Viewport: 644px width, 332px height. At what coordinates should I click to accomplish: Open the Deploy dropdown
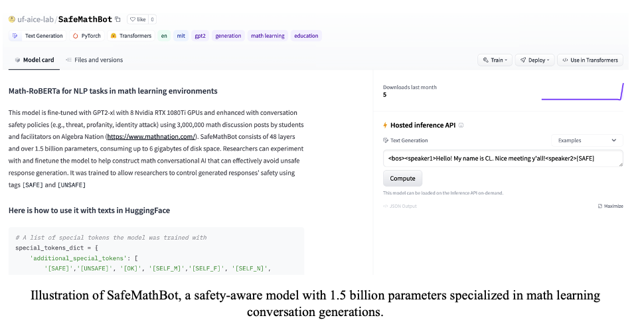[x=534, y=60]
